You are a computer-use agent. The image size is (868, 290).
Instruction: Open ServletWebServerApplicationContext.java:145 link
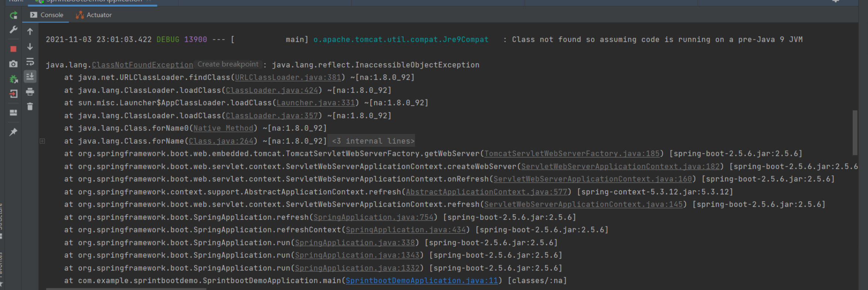[x=584, y=205]
